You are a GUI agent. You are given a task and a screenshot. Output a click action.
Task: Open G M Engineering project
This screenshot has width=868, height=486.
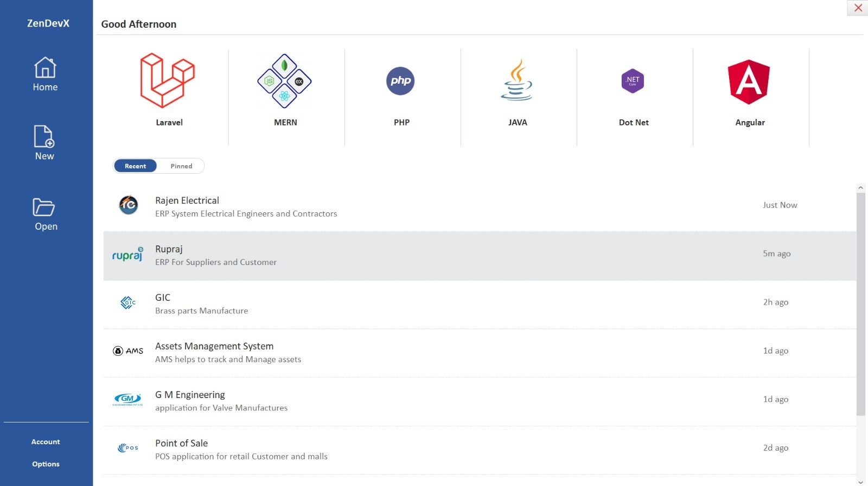point(190,395)
